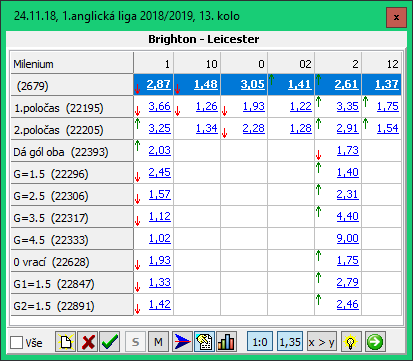The width and height of the screenshot is (413, 361).
Task: Check the Vše checkbox
Action: (16, 342)
